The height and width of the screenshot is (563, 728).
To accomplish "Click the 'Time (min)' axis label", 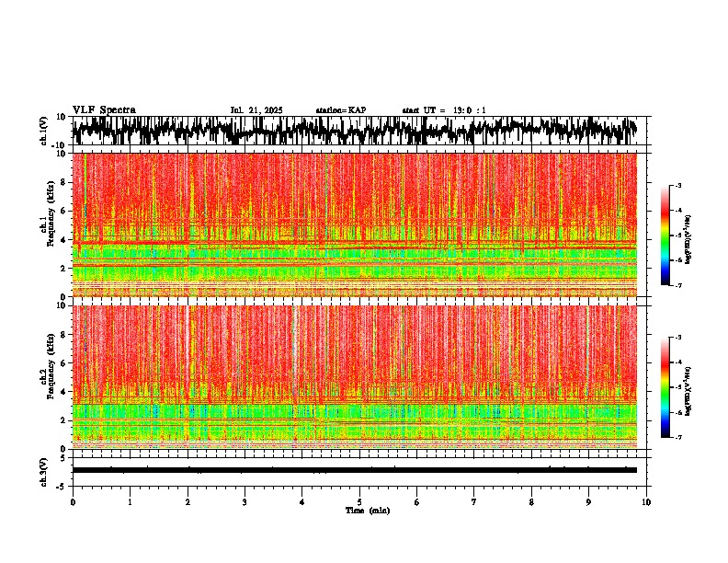I will click(368, 511).
